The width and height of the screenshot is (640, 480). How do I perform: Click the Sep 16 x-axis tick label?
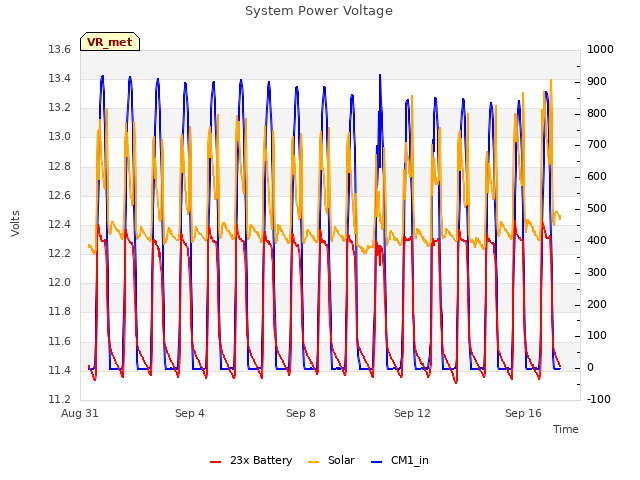(x=523, y=413)
